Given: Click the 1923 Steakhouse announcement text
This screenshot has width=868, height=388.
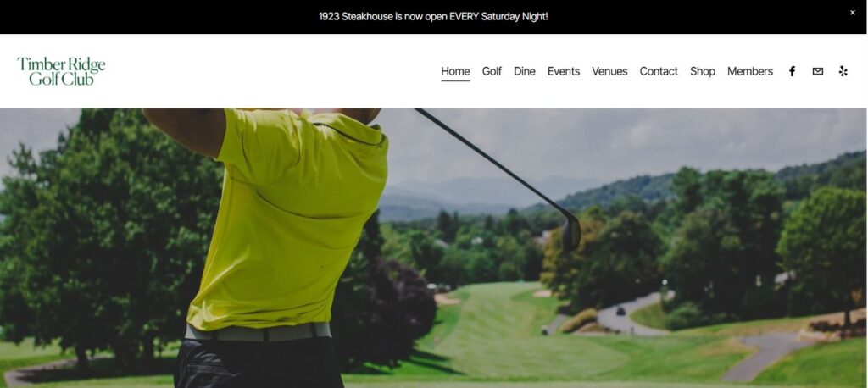Looking at the screenshot, I should pos(433,17).
